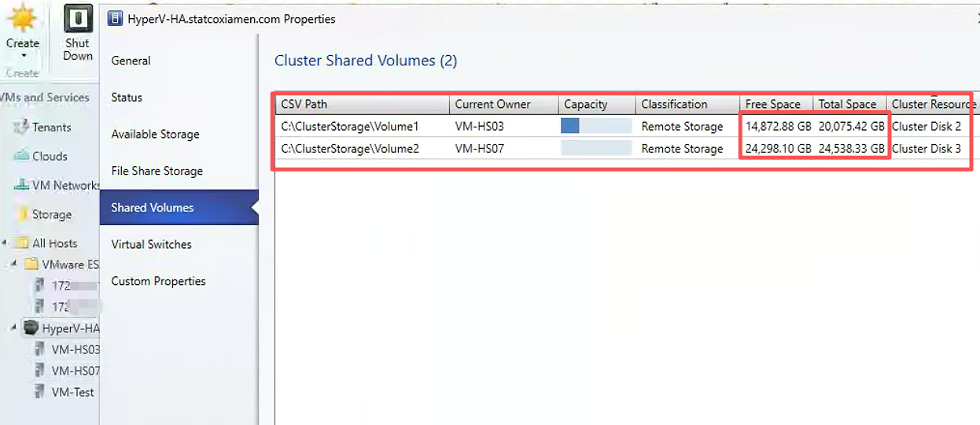Screen dimensions: 980x425
Task: Open the File Share Storage tab
Action: click(179, 171)
